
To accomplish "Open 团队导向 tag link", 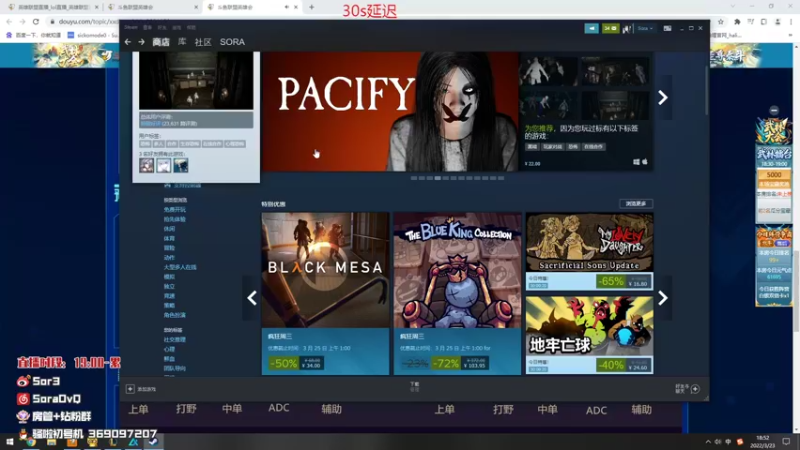I will pyautogui.click(x=174, y=368).
